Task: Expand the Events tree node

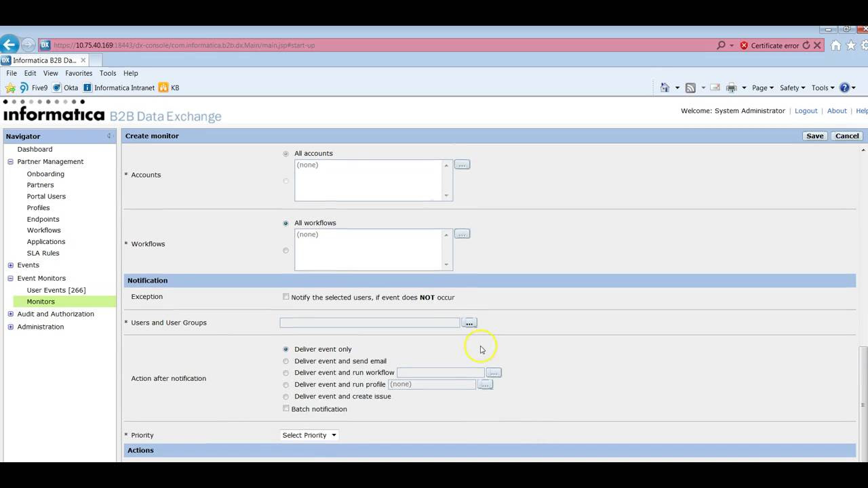Action: [10, 265]
